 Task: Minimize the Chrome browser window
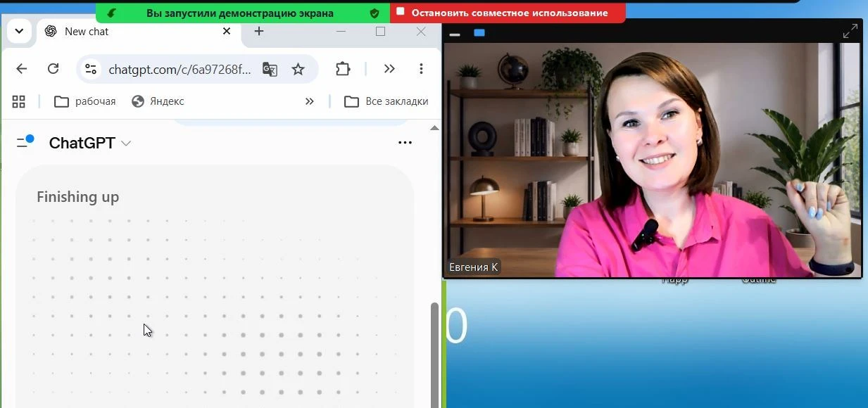click(341, 32)
